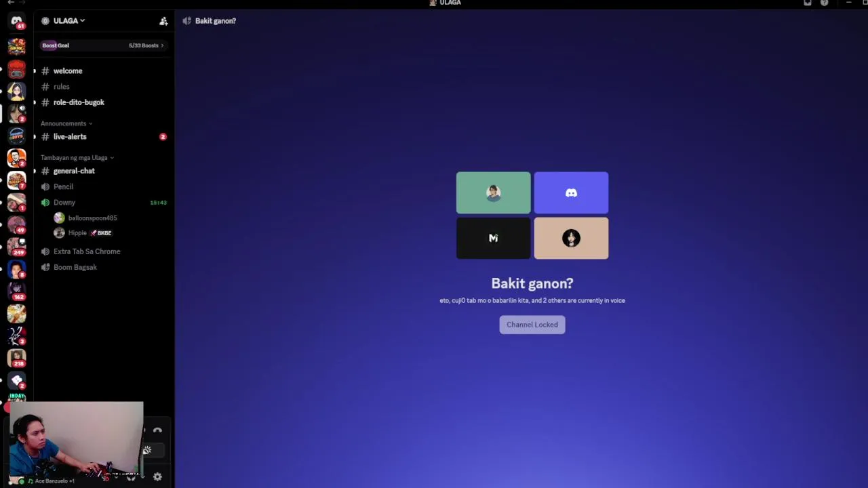The height and width of the screenshot is (488, 868).
Task: Click the large Bakit ganon? heading
Action: pos(532,283)
